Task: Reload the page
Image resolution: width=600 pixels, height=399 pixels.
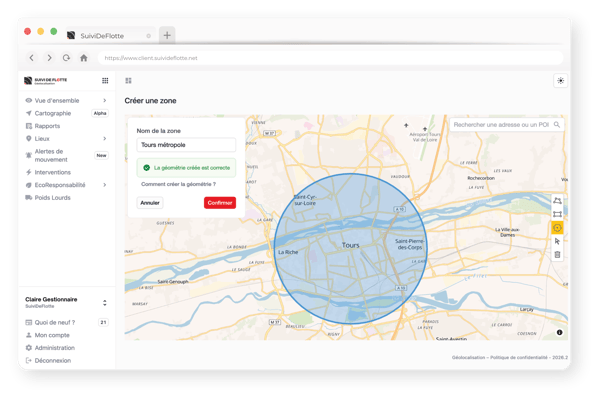Action: (x=66, y=58)
